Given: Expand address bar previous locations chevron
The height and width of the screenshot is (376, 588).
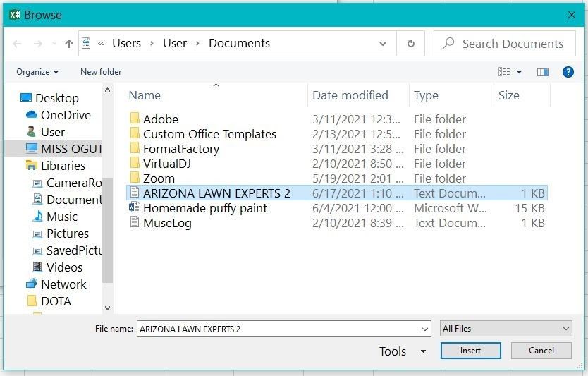Looking at the screenshot, I should pos(383,44).
